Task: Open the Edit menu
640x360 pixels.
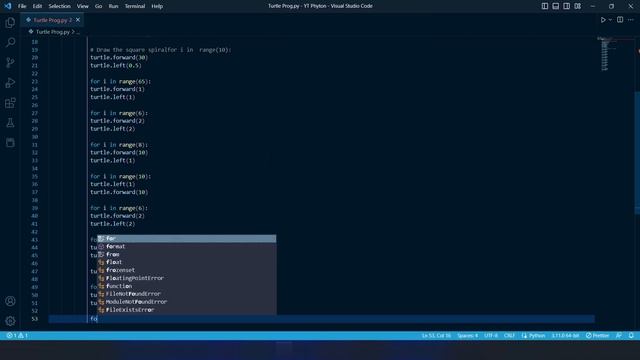Action: coord(37,6)
